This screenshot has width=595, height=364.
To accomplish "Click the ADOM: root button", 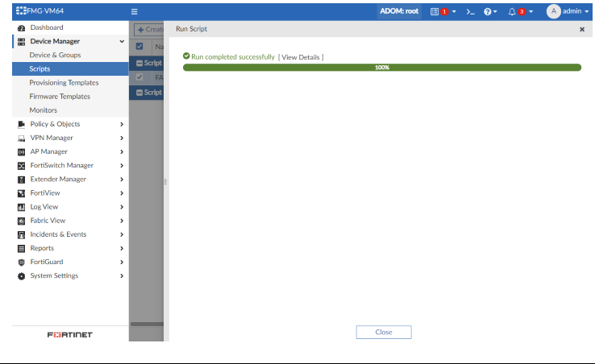I will (399, 11).
